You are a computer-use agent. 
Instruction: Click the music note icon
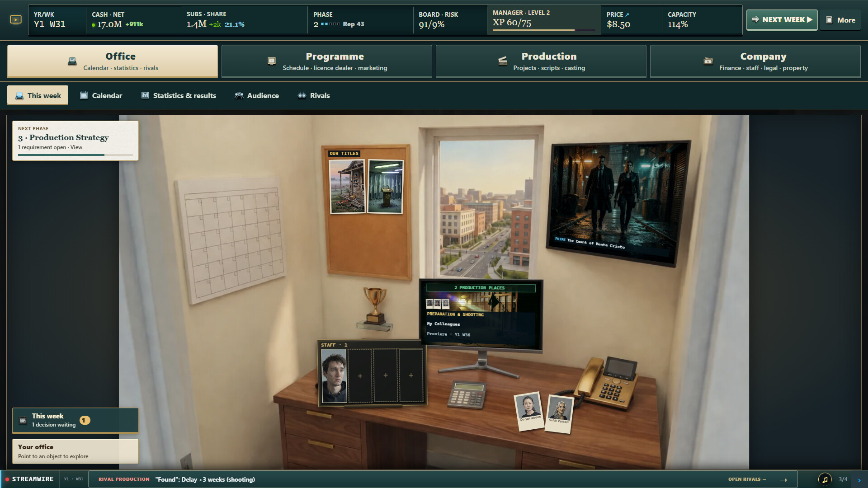click(825, 479)
